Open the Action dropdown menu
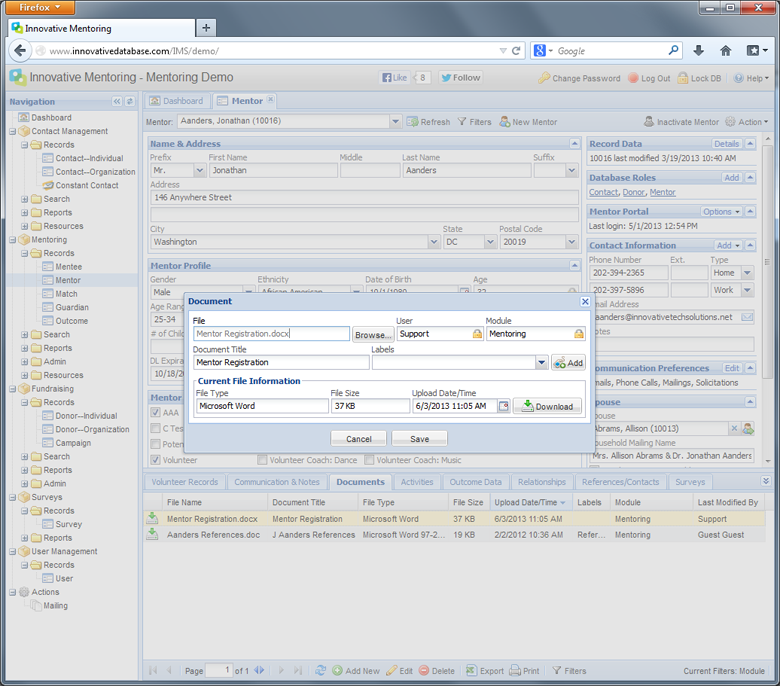 [747, 122]
